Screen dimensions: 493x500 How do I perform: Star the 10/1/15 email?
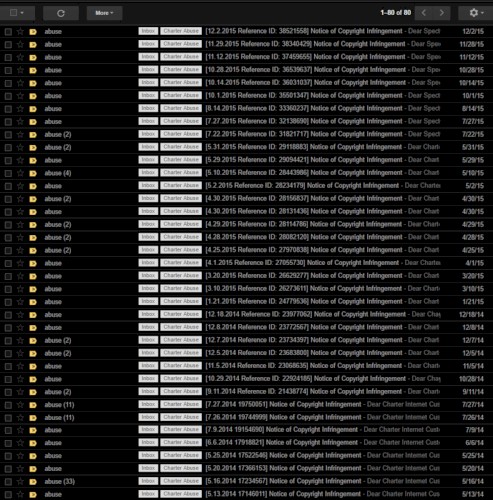coord(20,96)
